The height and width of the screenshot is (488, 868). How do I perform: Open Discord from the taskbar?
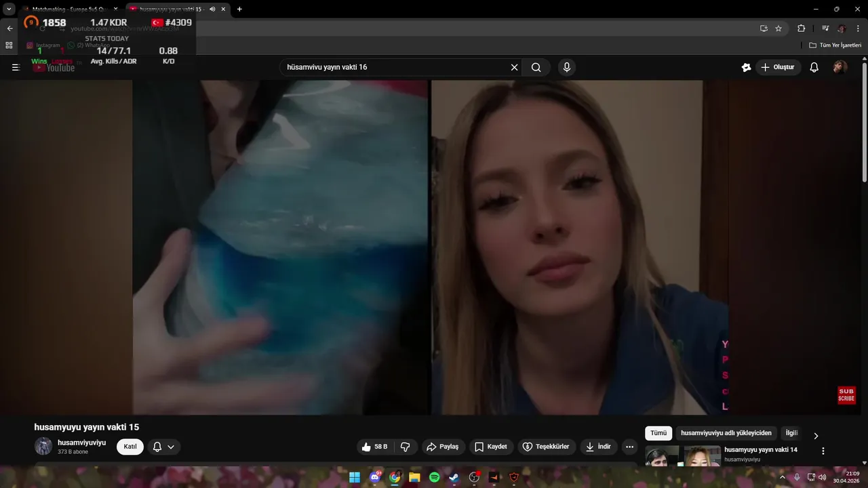pos(375,477)
